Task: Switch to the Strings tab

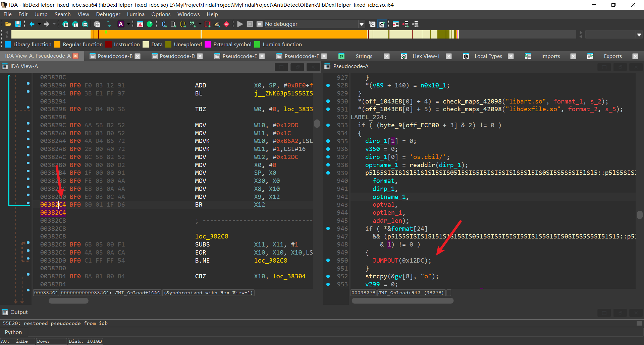Action: pyautogui.click(x=364, y=56)
